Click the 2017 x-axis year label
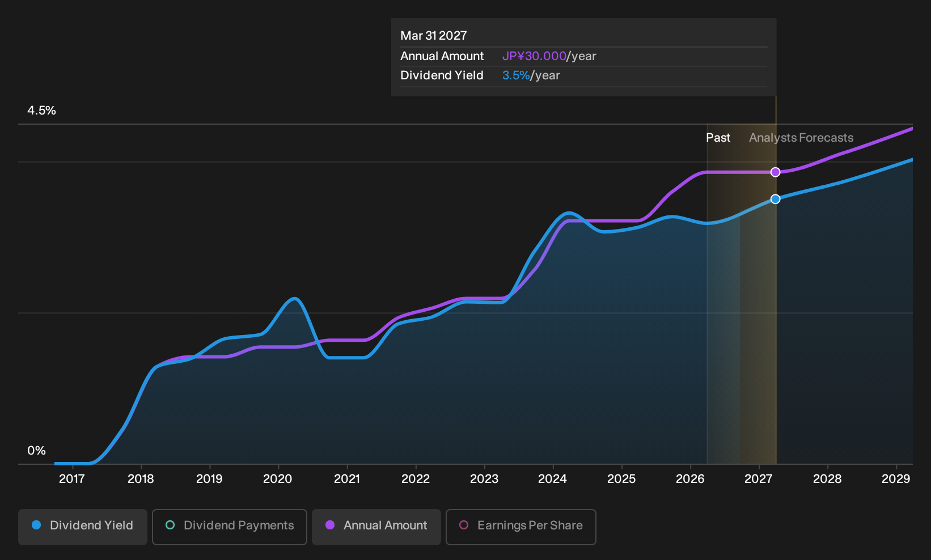 coord(72,479)
